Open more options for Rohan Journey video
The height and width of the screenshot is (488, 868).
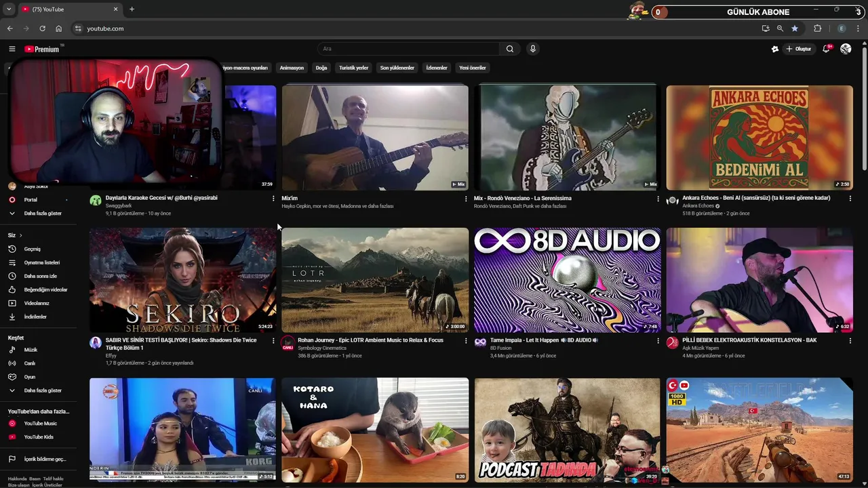465,341
